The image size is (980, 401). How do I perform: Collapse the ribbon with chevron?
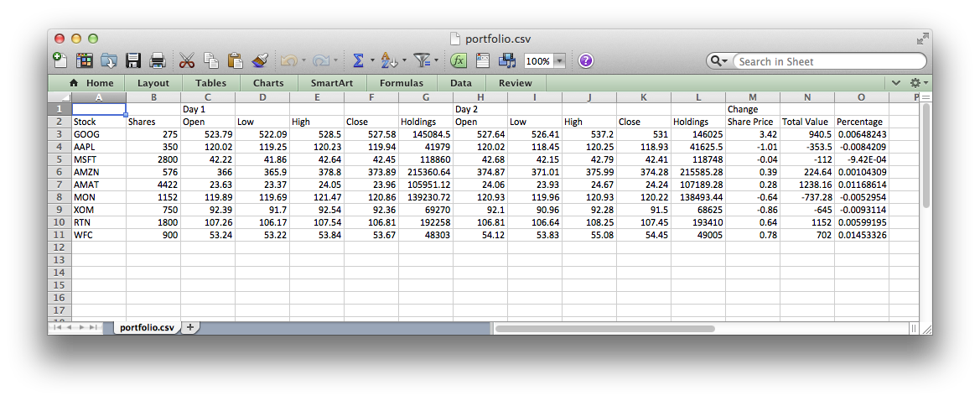(x=896, y=83)
